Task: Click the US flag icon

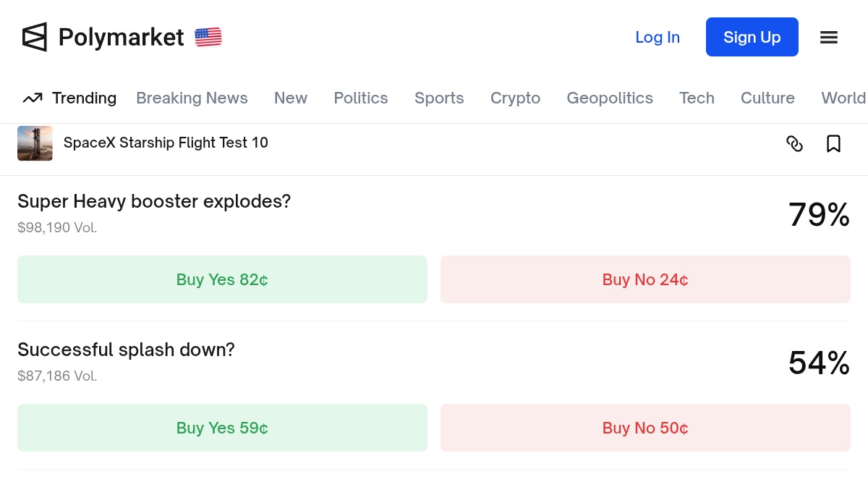Action: (x=208, y=37)
